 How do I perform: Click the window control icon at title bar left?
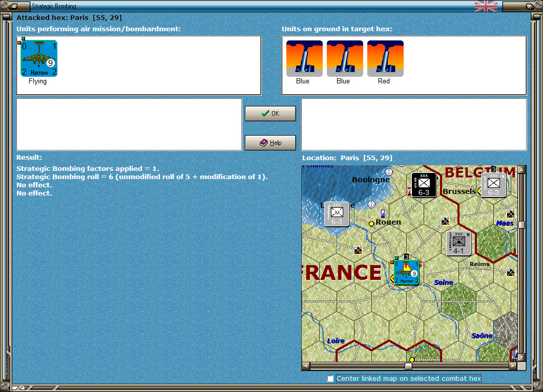[13, 6]
